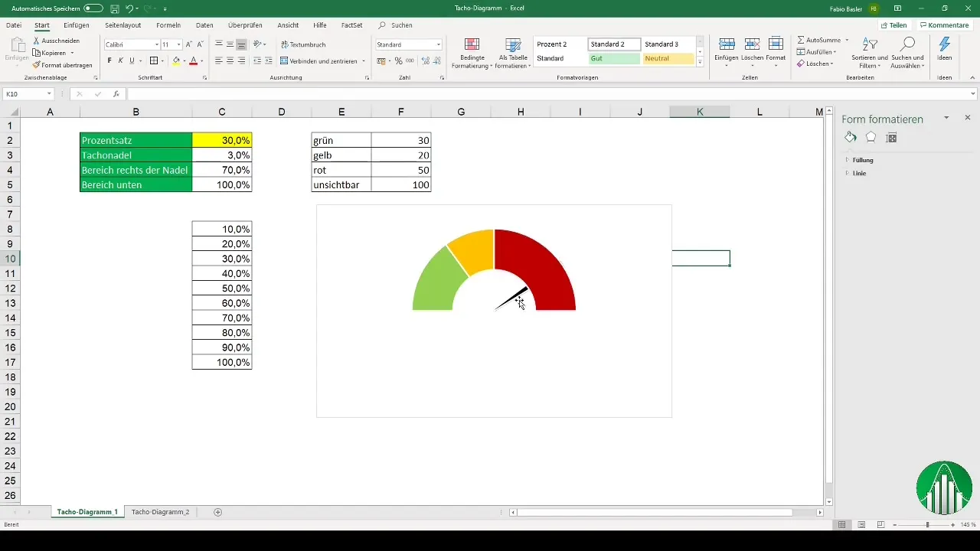Open the font color dropdown arrow
The width and height of the screenshot is (980, 551).
(202, 60)
